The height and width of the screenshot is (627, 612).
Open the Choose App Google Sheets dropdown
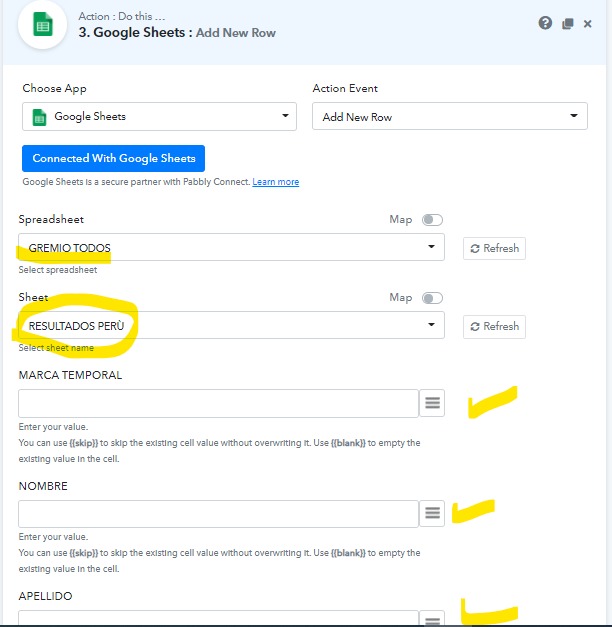click(x=159, y=116)
